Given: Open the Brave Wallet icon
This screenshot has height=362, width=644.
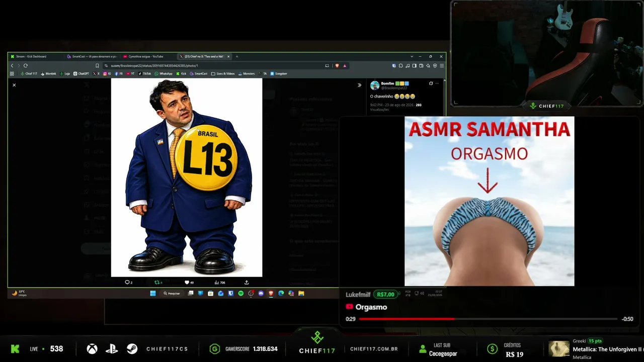Looking at the screenshot, I should coord(421,65).
